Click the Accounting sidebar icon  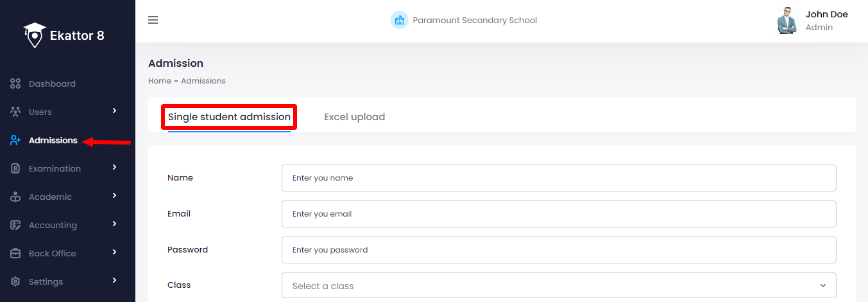(x=16, y=225)
